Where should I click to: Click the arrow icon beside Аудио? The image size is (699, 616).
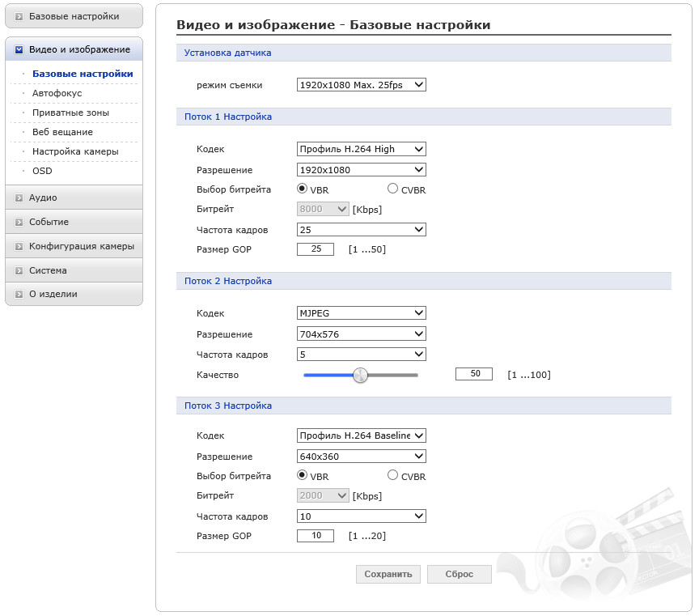[x=19, y=198]
